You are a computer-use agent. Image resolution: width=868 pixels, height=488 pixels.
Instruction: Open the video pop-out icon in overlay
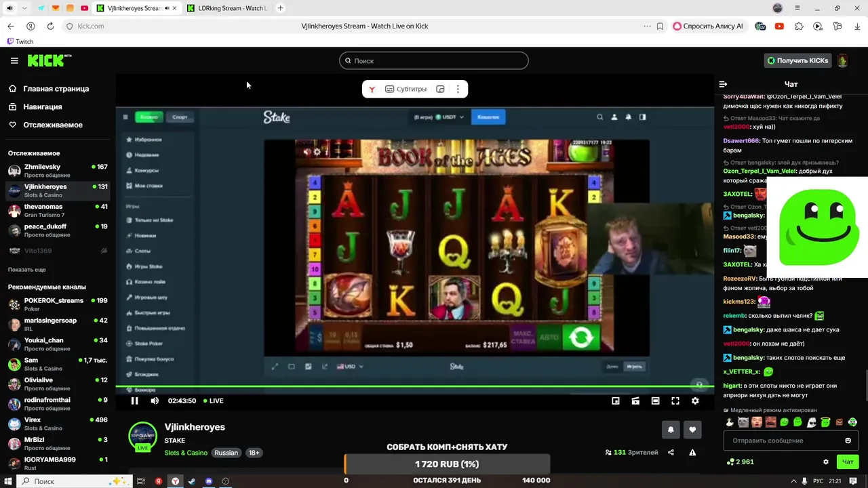click(x=440, y=89)
